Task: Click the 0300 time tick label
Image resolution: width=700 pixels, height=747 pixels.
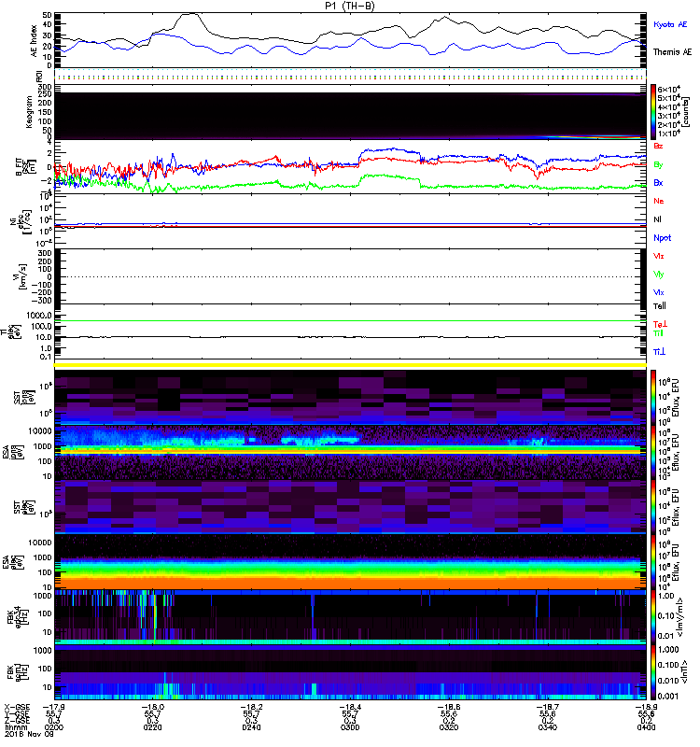Action: [x=350, y=727]
